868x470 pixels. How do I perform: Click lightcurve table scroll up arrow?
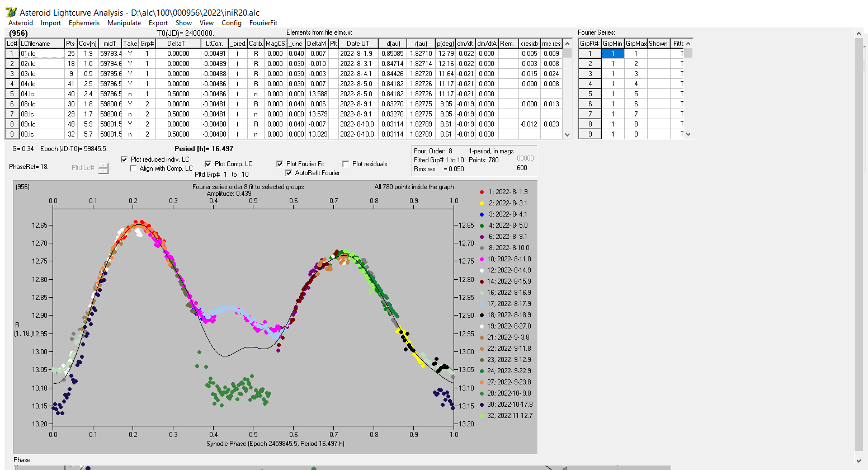(x=568, y=43)
